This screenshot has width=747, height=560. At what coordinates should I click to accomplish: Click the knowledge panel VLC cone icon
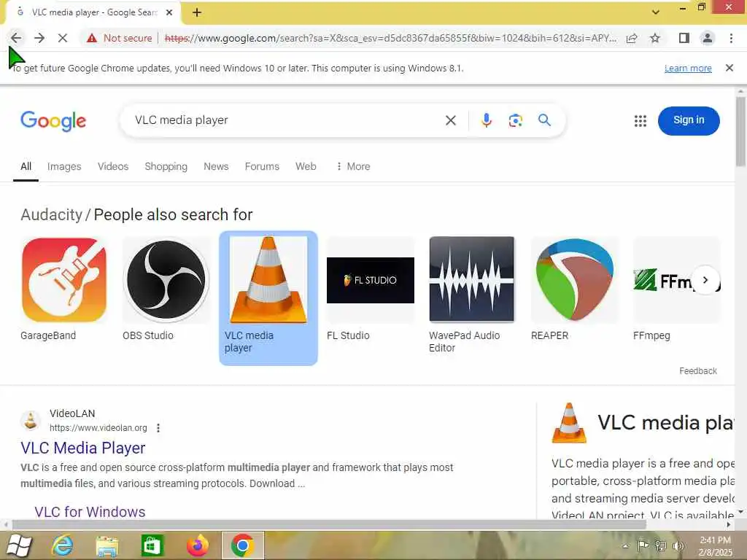[569, 423]
